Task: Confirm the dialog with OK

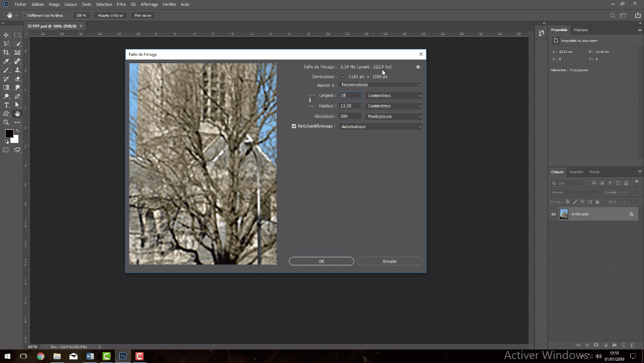Action: pos(321,261)
